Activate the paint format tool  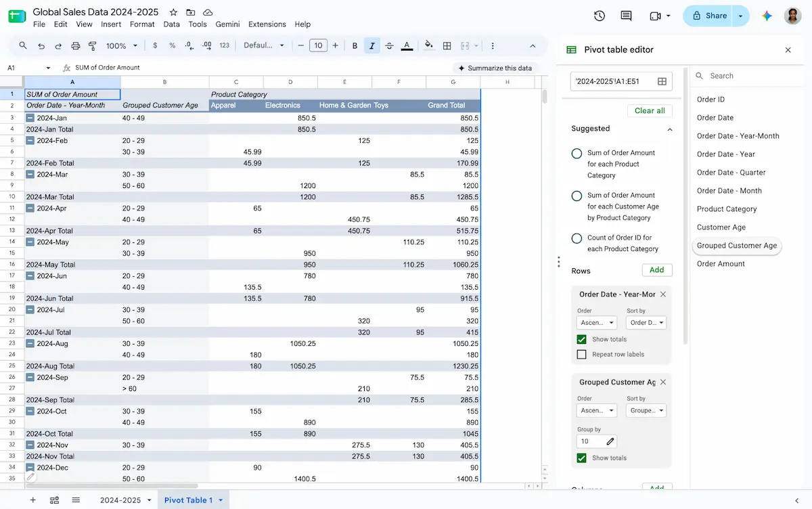click(x=93, y=45)
